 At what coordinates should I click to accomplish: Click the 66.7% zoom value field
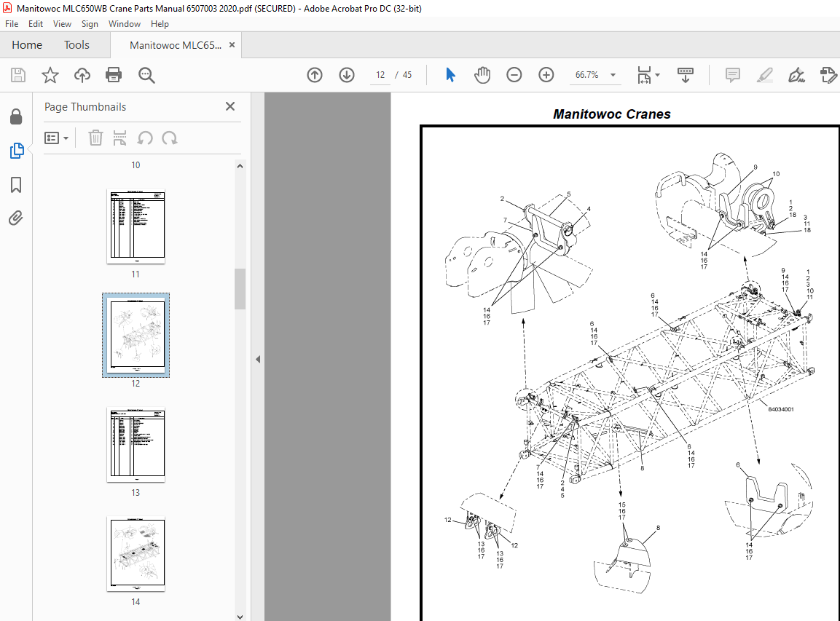point(586,75)
